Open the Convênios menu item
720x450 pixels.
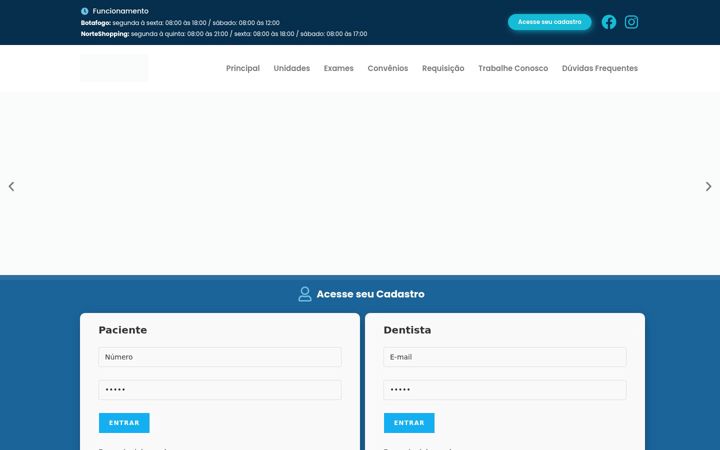388,68
